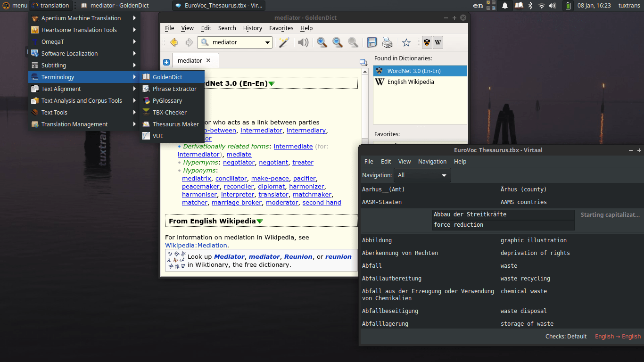This screenshot has width=644, height=362.
Task: Expand the Translation Management submenu
Action: 84,124
